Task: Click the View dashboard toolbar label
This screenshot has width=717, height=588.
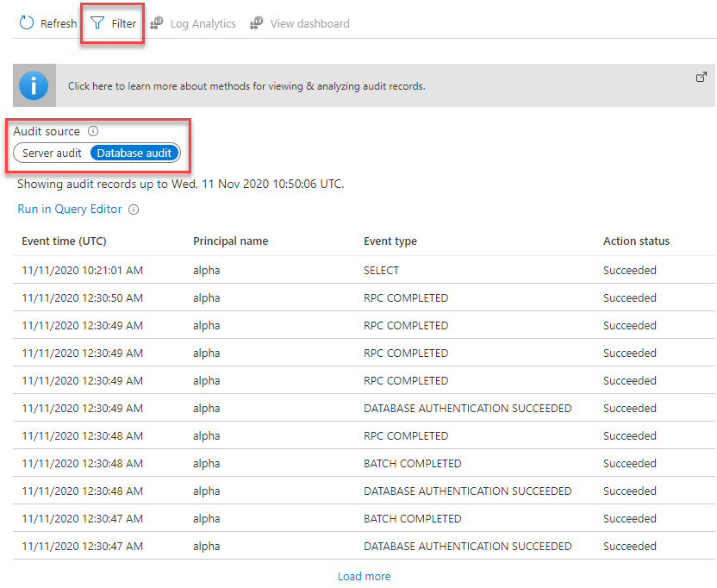Action: tap(309, 24)
